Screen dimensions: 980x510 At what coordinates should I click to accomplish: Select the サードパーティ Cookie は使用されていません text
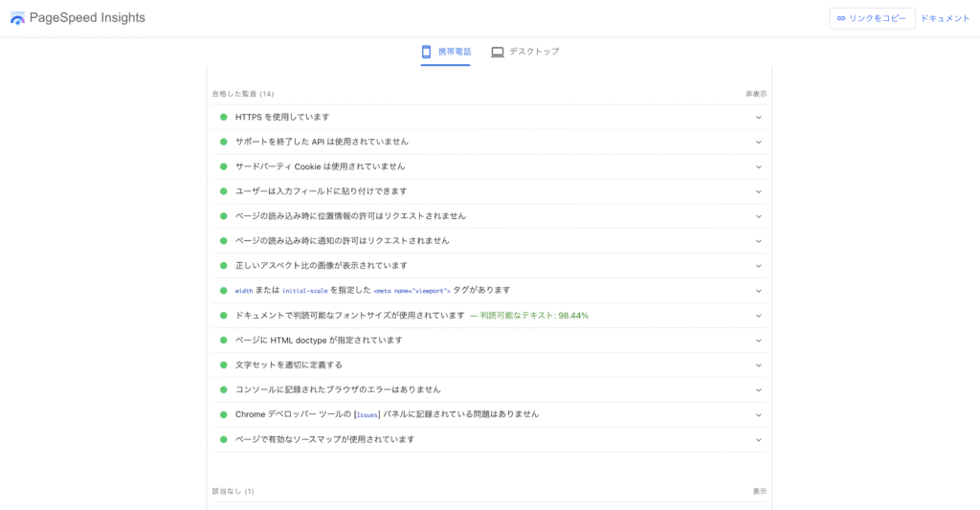(320, 166)
